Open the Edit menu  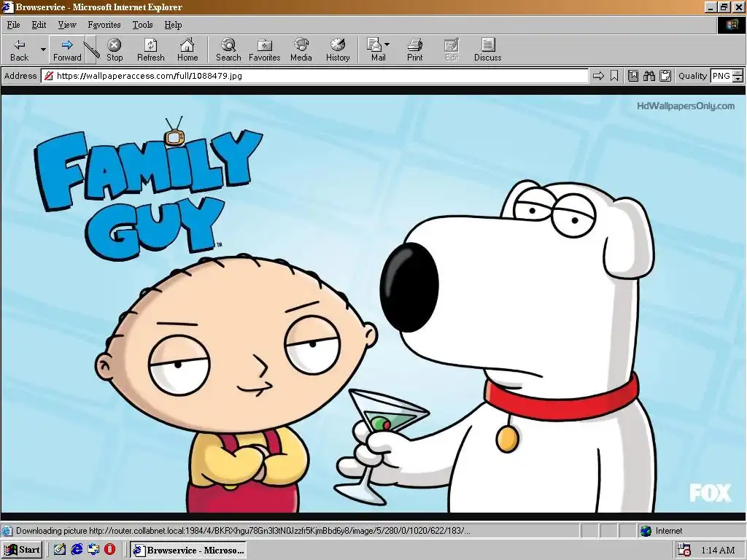39,25
